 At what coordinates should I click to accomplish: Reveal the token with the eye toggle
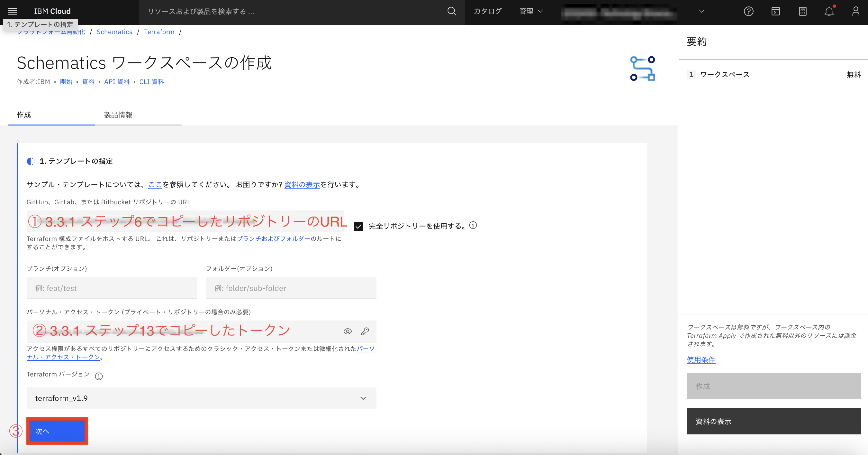click(x=348, y=331)
